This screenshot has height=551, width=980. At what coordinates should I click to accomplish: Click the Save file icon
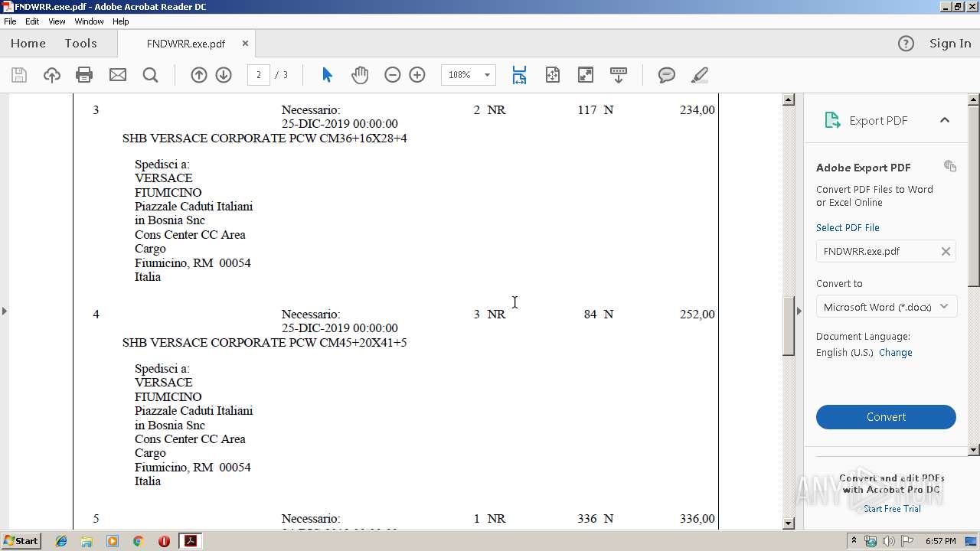(19, 75)
